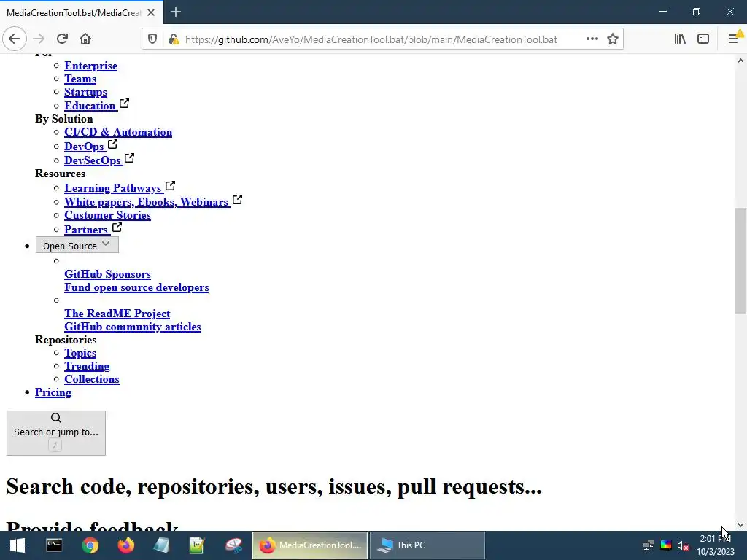The image size is (747, 560).
Task: Toggle the sidebar view icon
Action: point(703,39)
